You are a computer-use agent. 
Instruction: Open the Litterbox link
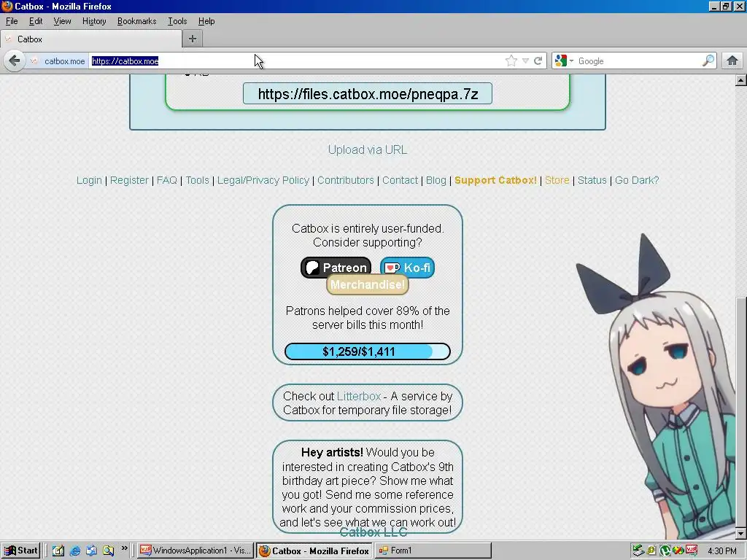coord(359,396)
